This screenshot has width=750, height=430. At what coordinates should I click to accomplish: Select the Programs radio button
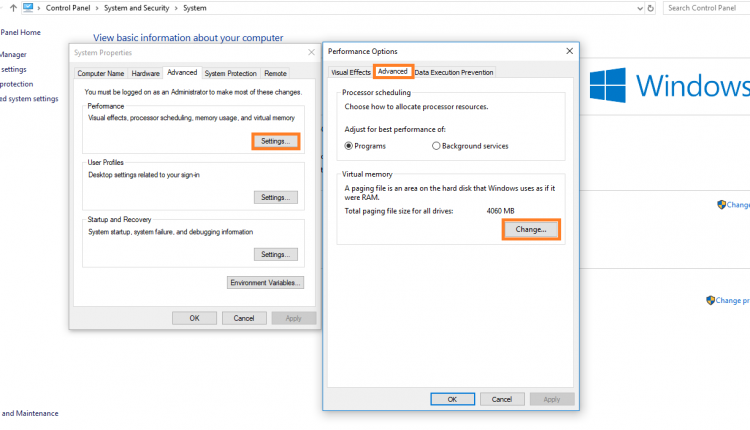click(x=349, y=146)
